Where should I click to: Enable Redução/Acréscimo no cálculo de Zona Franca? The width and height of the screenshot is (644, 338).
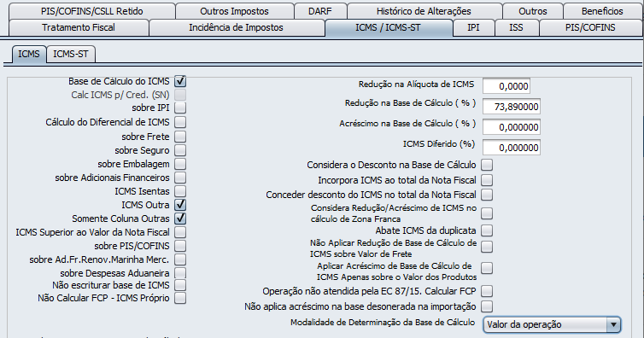pos(487,213)
